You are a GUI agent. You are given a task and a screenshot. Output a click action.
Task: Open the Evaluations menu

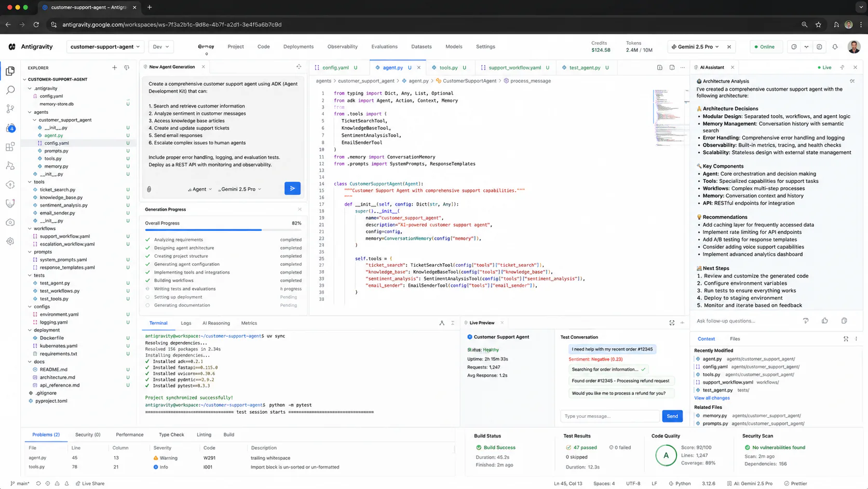click(x=384, y=47)
